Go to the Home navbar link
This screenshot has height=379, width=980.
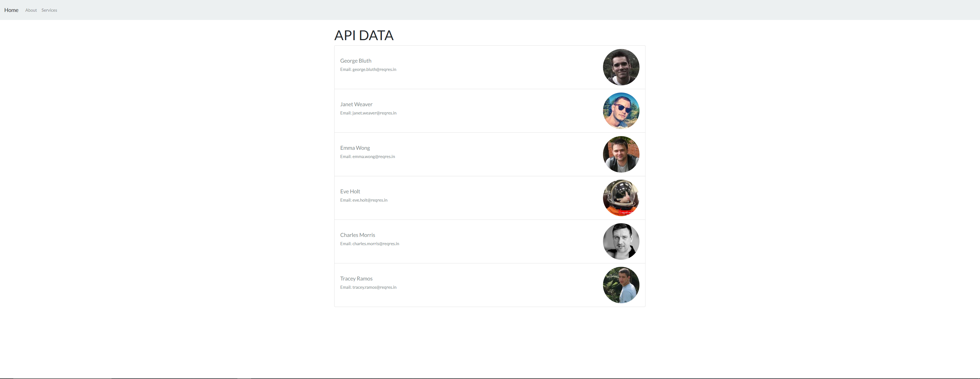point(11,10)
